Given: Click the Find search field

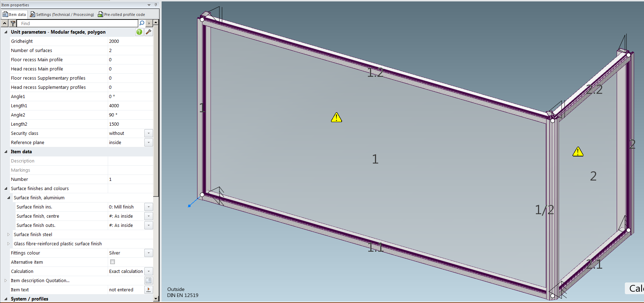Looking at the screenshot, I should point(78,23).
